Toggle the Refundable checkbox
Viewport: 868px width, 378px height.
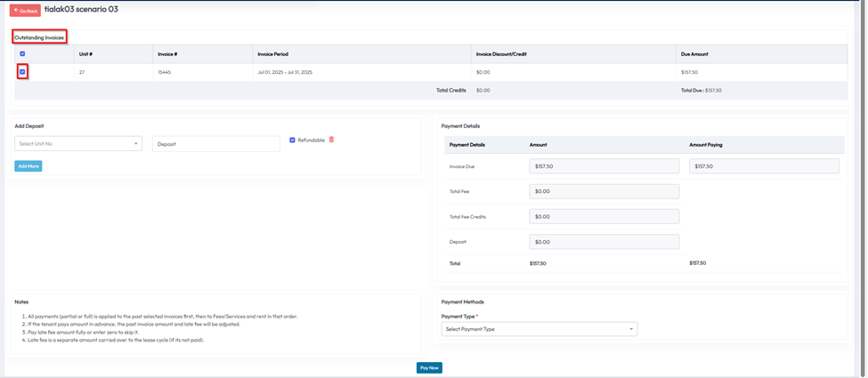click(292, 141)
